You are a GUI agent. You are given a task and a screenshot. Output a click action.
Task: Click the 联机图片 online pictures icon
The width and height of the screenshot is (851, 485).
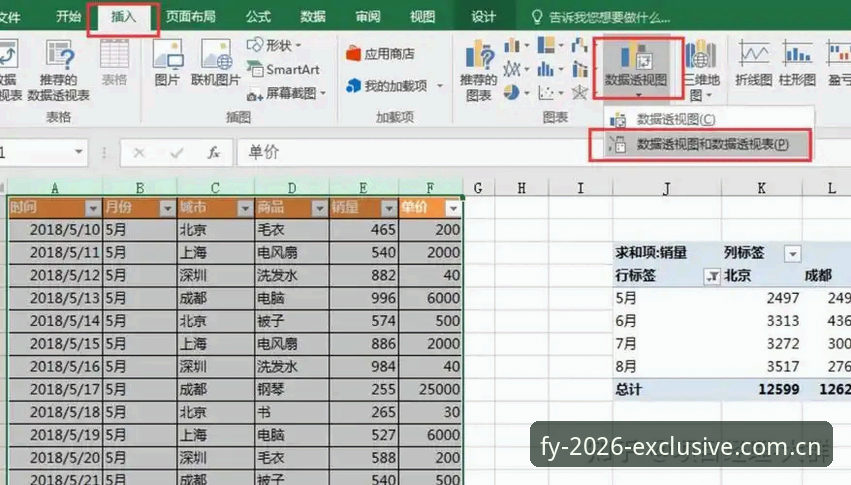tap(215, 62)
